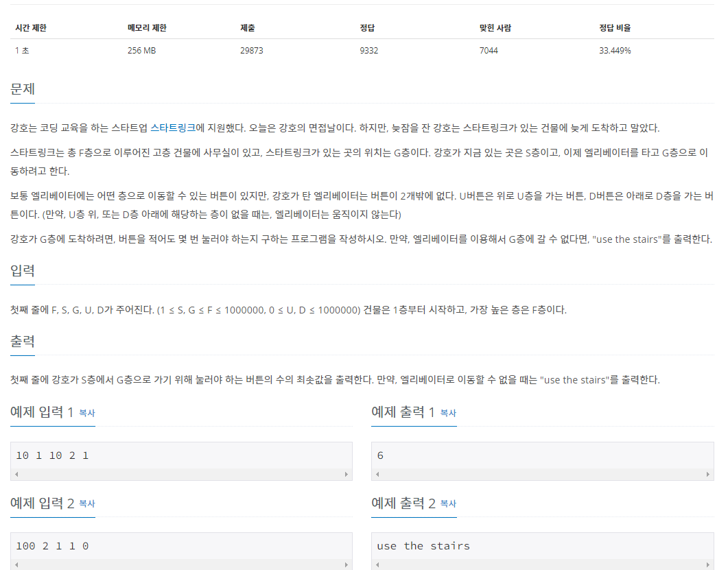Viewport: 728px width, 570px height.
Task: Click the 정답 비율 value 33.449%
Action: (x=615, y=50)
